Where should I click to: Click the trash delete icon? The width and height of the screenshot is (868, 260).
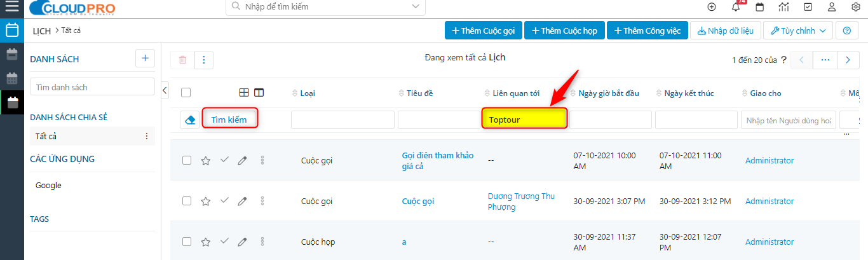(183, 60)
